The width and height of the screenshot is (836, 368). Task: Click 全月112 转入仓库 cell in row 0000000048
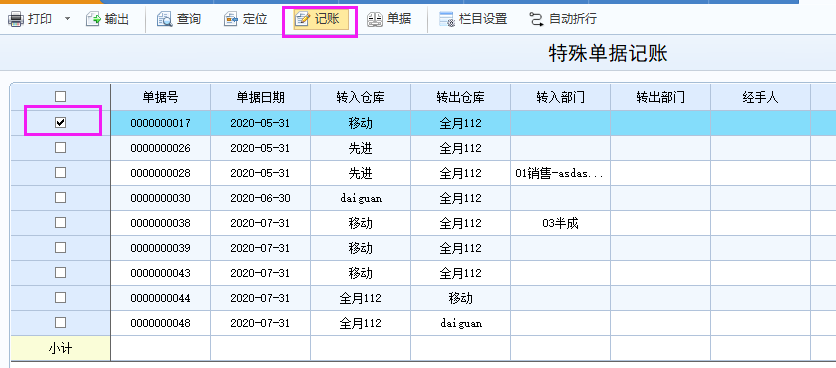(360, 323)
